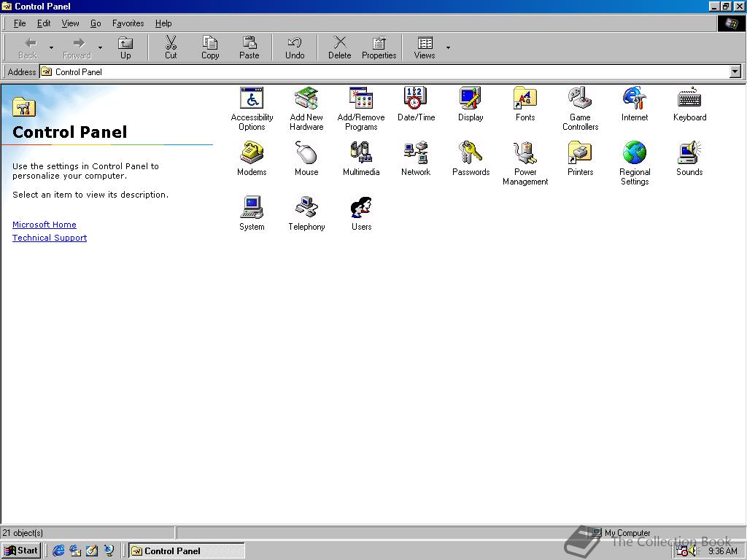Click the Forward toolbar button
The image size is (747, 560).
click(77, 47)
